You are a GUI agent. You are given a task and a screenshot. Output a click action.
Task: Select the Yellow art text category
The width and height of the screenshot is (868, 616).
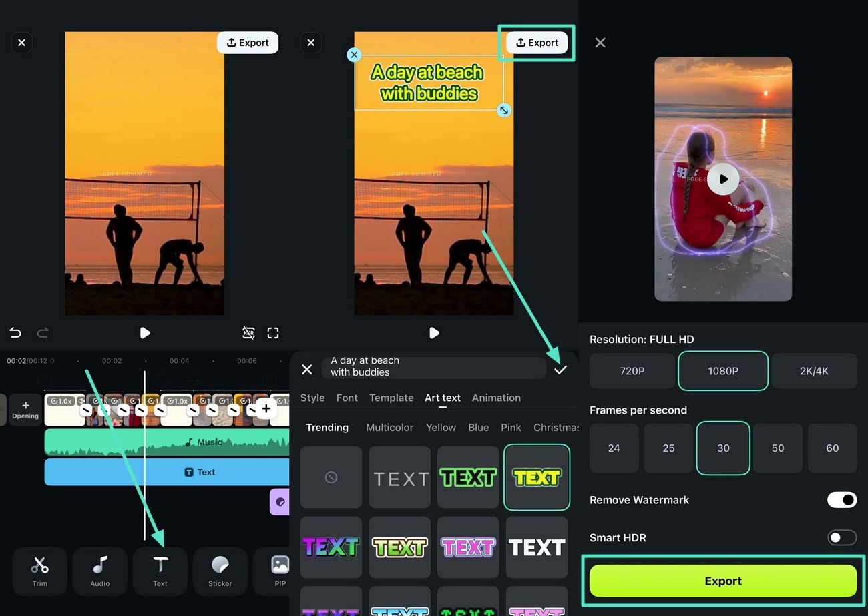click(441, 427)
